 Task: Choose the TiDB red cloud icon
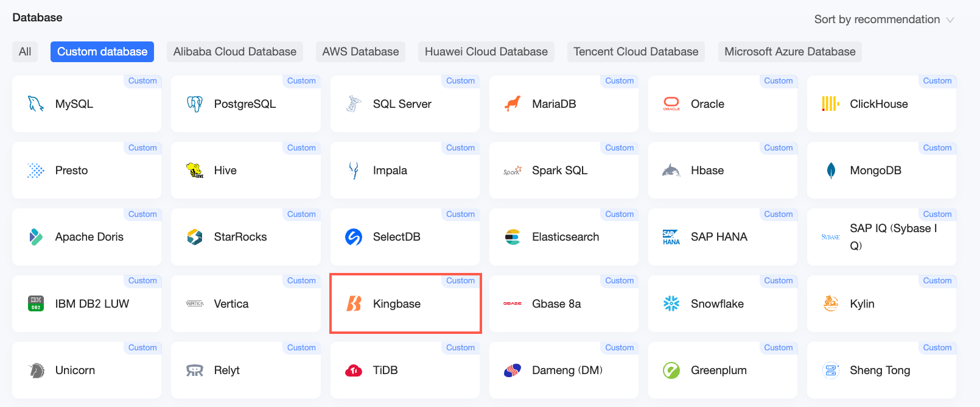tap(354, 370)
